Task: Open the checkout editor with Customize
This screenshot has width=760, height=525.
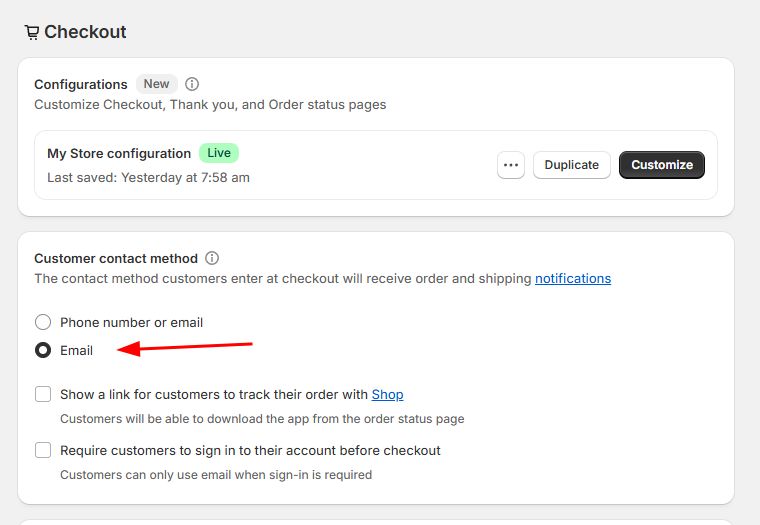Action: click(661, 165)
